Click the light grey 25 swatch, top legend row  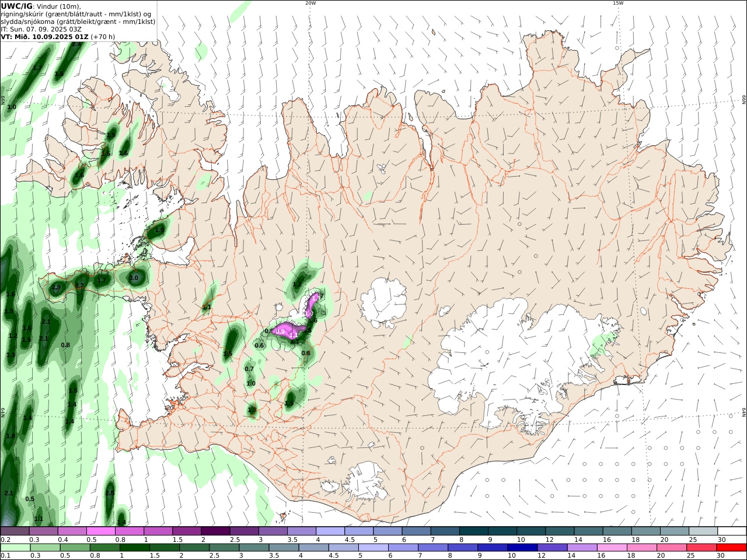(x=702, y=531)
